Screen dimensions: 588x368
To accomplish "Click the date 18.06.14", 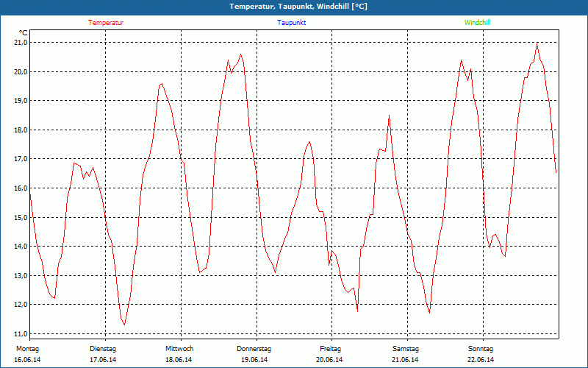I will click(x=179, y=360).
